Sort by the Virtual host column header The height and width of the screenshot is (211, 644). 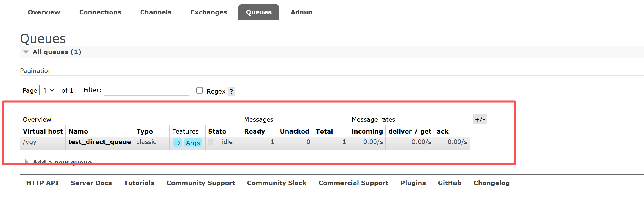pos(43,131)
